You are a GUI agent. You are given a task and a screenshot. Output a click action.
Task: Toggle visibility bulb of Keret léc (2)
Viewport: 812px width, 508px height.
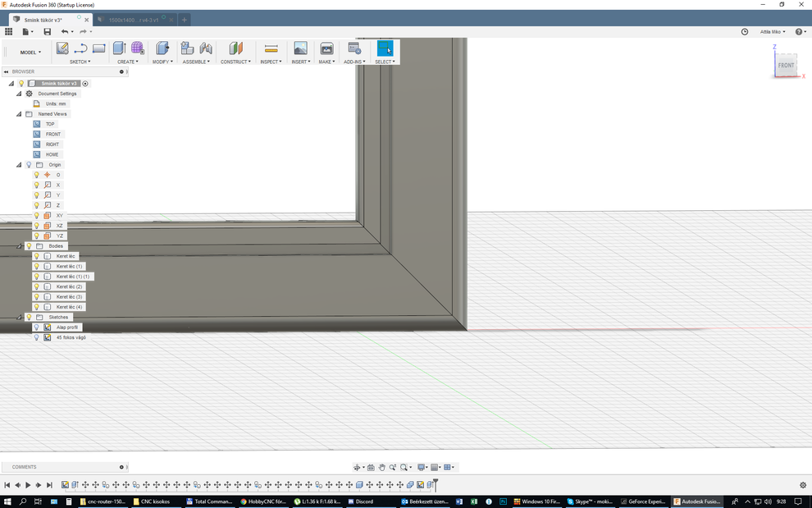point(36,286)
